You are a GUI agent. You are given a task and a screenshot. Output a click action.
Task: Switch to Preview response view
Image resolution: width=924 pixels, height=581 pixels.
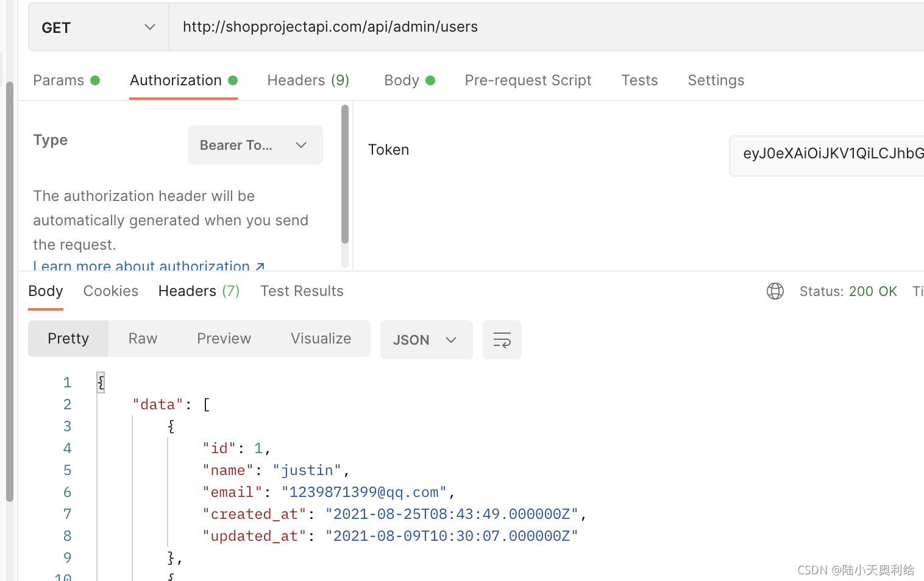tap(224, 339)
